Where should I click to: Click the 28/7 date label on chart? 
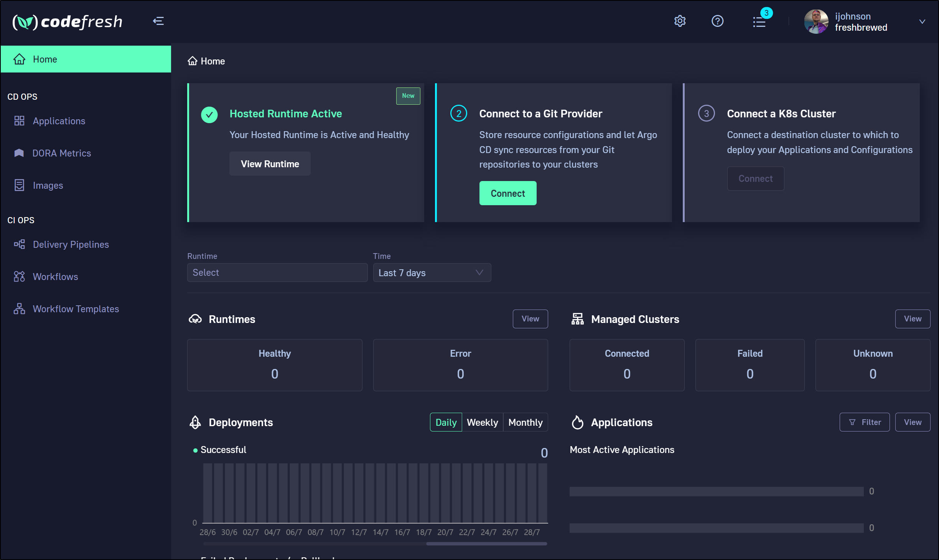(x=532, y=532)
